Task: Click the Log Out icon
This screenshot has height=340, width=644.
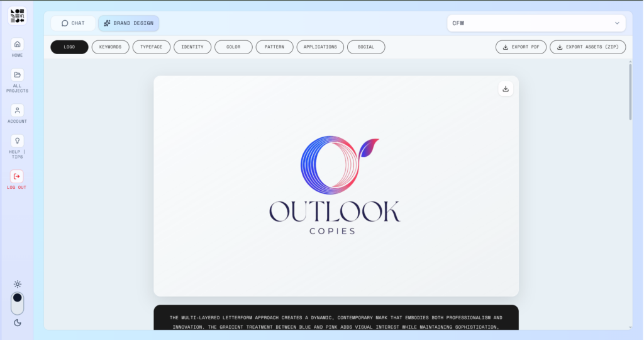Action: pos(17,176)
